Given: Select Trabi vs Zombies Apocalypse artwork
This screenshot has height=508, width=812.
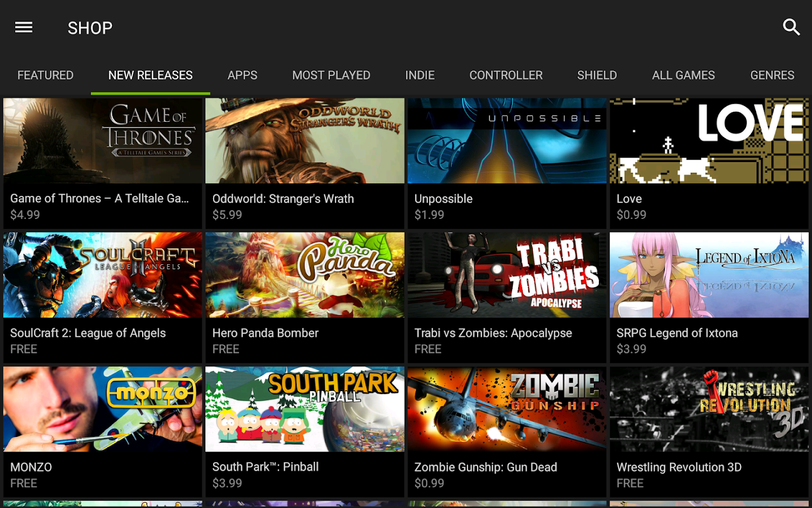Looking at the screenshot, I should (x=507, y=275).
